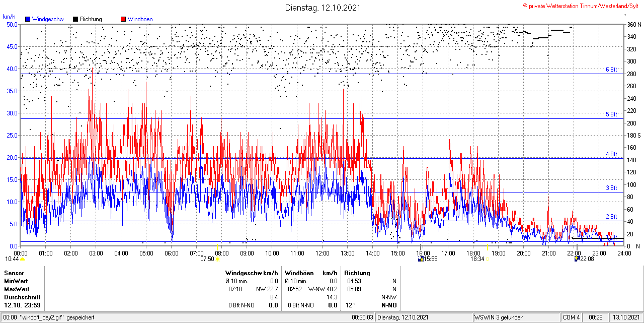Click the 12.10. 23:59 timestamp row
This screenshot has width=644, height=323.
tap(22, 305)
